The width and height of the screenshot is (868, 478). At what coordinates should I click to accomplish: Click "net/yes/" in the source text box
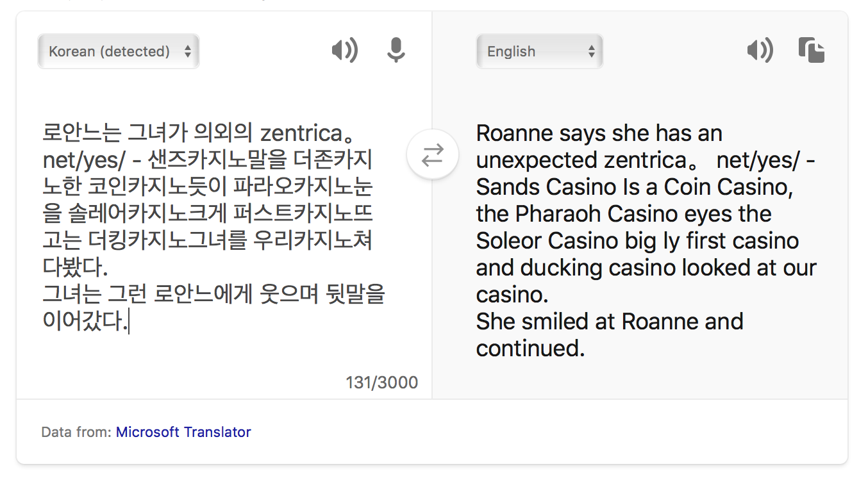click(84, 160)
